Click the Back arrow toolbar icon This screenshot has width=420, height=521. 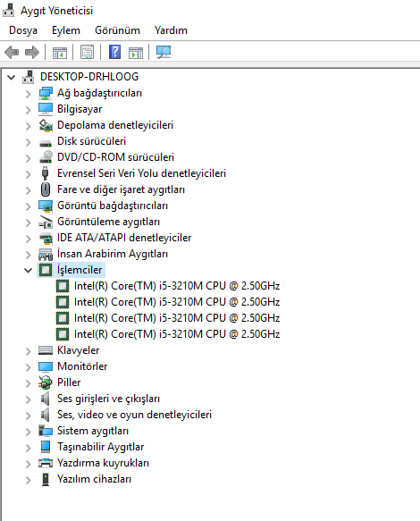12,52
